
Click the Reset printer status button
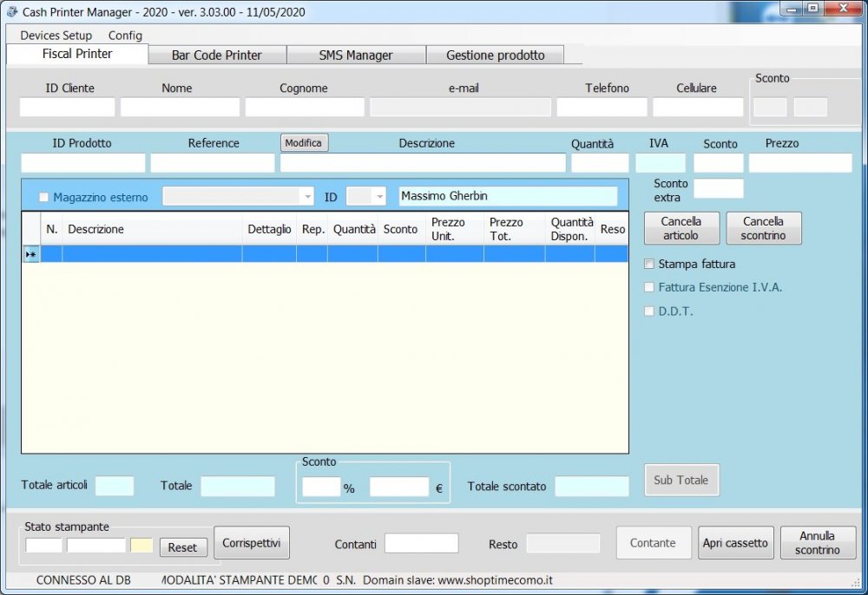pos(182,547)
